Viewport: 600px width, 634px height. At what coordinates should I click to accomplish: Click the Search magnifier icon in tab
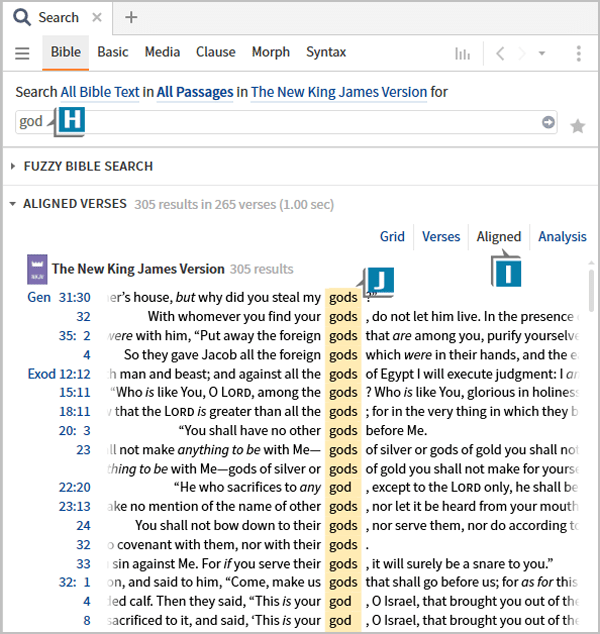(21, 17)
